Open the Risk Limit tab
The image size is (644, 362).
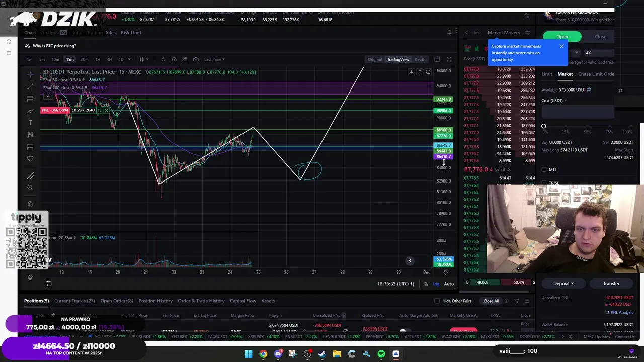coord(131,32)
